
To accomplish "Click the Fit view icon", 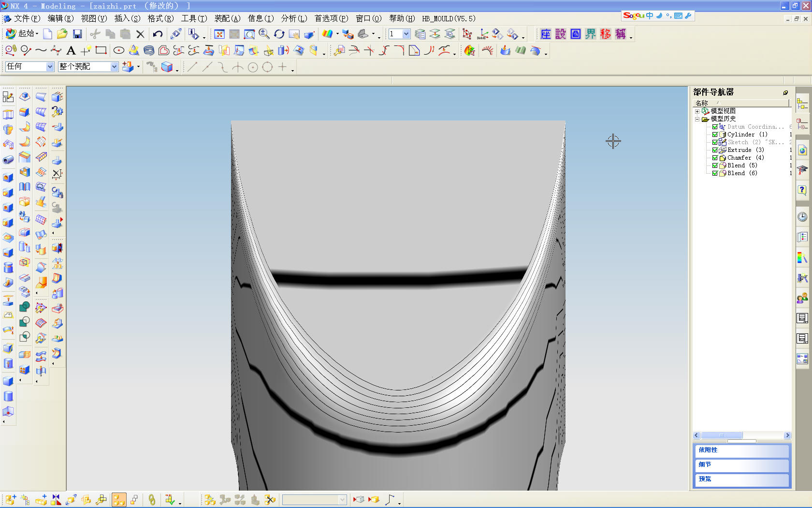I will click(219, 34).
